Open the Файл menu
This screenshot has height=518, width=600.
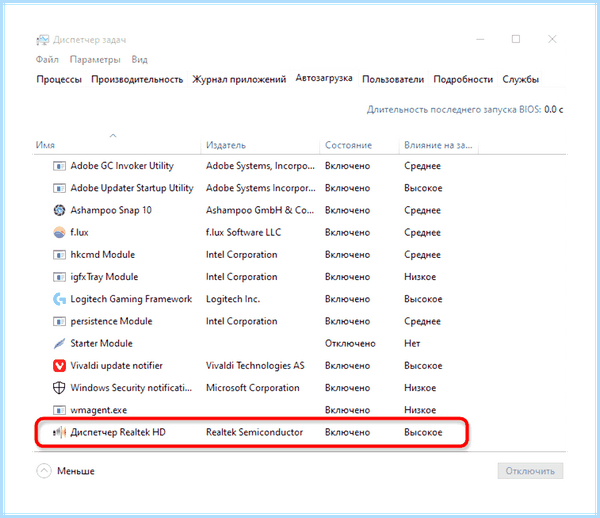[x=47, y=60]
